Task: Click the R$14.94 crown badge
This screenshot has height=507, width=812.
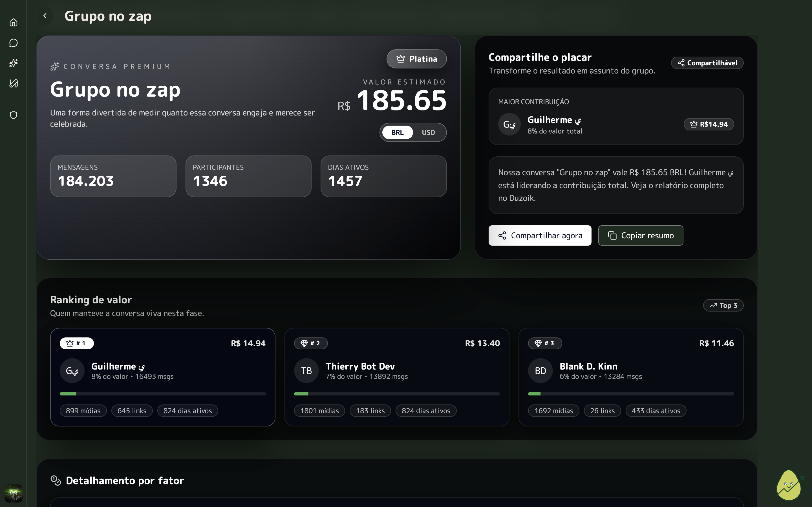Action: 709,124
